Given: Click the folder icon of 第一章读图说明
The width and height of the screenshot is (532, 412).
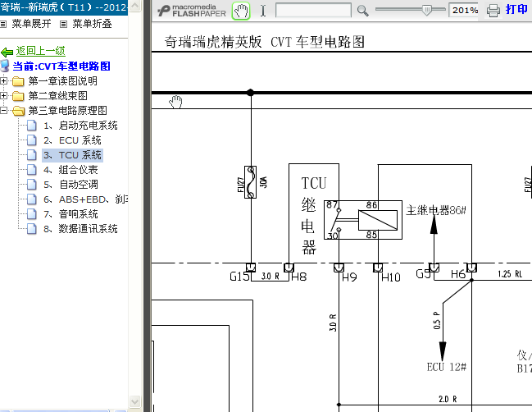Looking at the screenshot, I should click(x=18, y=81).
